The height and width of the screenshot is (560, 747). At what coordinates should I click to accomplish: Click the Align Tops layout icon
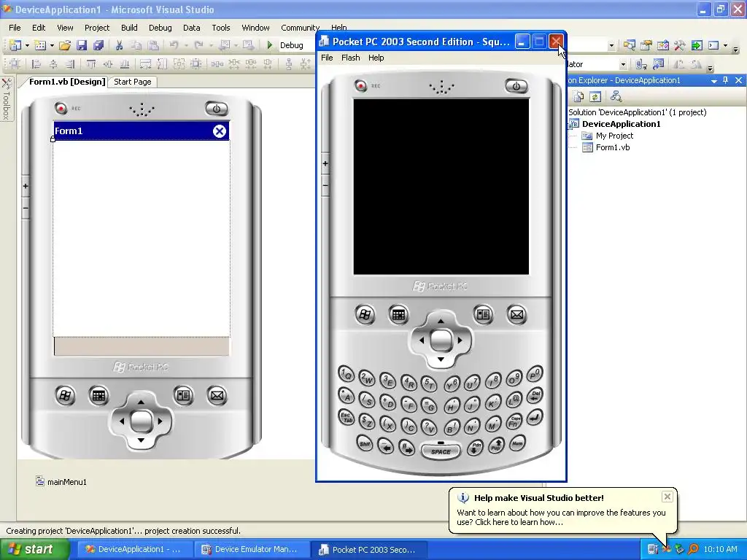pos(91,64)
